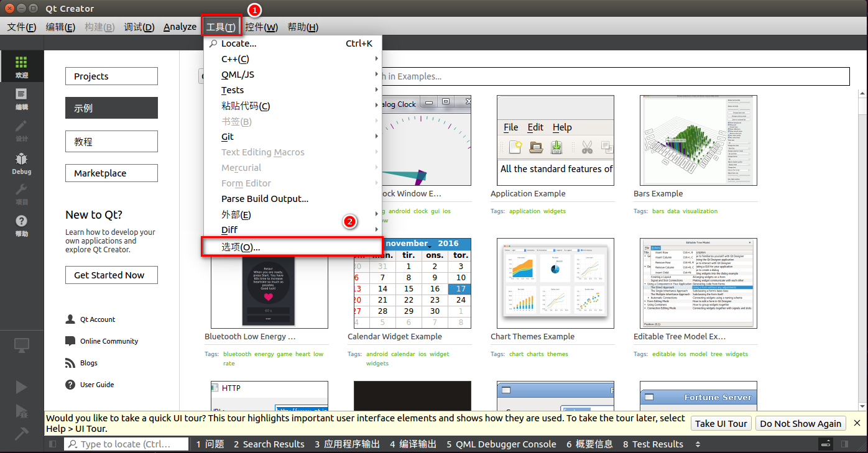Open Projects (项目) mode wrench icon

[21, 189]
